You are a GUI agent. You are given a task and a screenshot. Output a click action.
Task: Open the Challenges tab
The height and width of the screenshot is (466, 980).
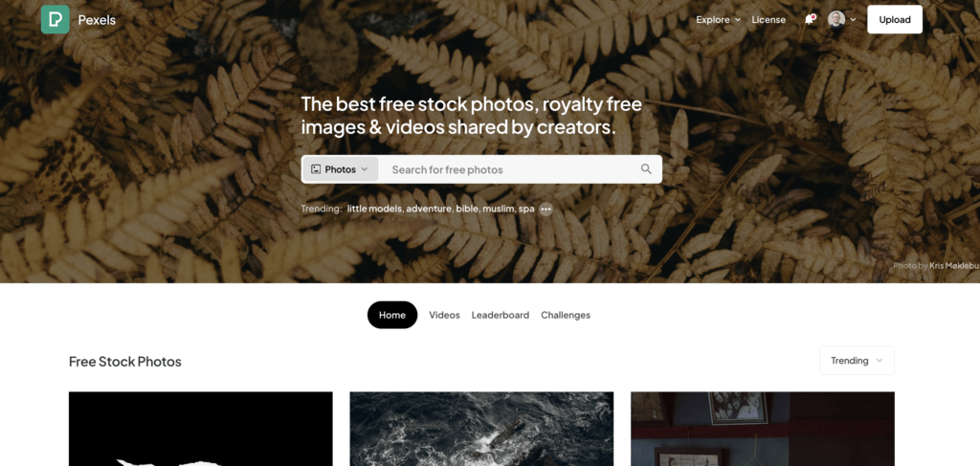[566, 315]
